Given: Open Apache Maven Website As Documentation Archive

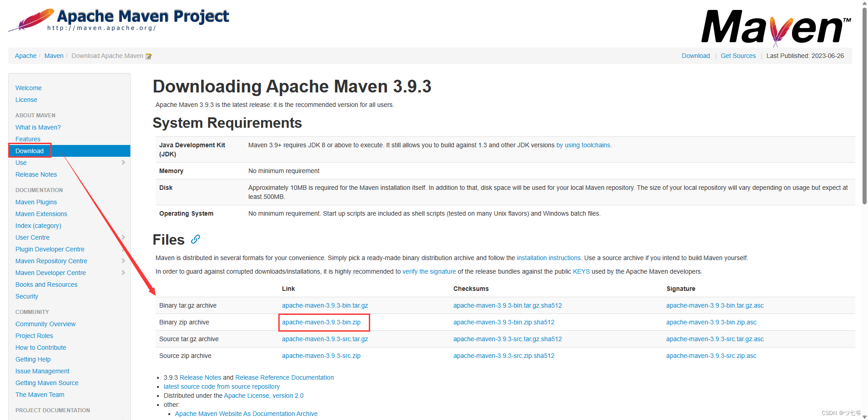Looking at the screenshot, I should click(x=246, y=414).
